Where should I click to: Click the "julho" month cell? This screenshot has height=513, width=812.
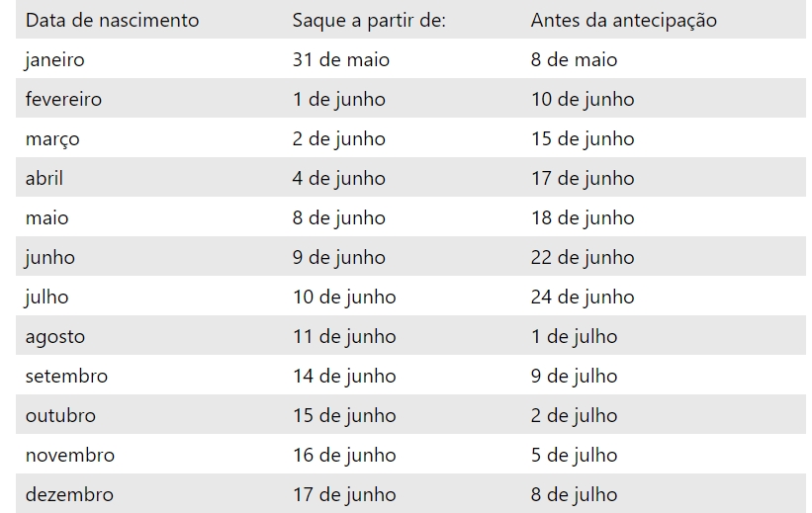[47, 297]
